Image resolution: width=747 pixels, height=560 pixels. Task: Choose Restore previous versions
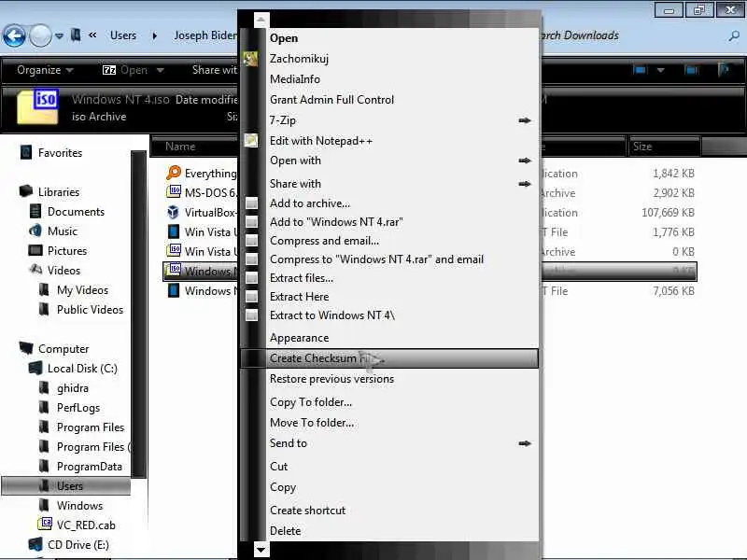point(390,379)
